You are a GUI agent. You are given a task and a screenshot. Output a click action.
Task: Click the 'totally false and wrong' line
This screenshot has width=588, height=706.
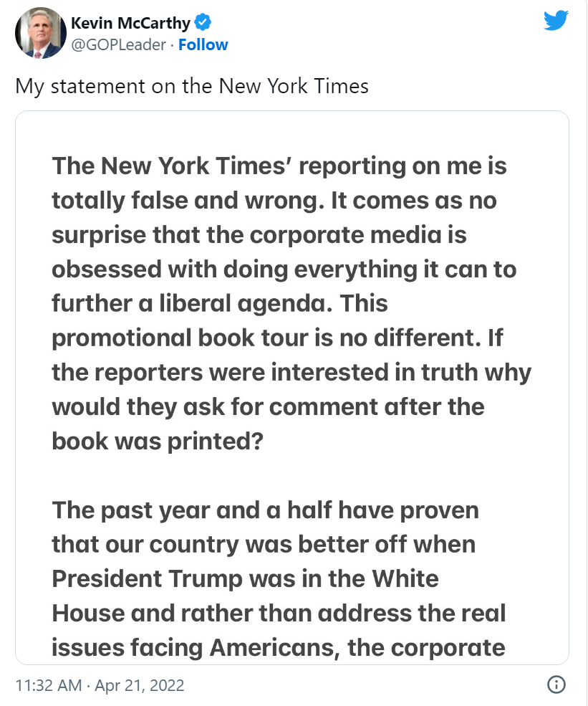click(x=274, y=201)
